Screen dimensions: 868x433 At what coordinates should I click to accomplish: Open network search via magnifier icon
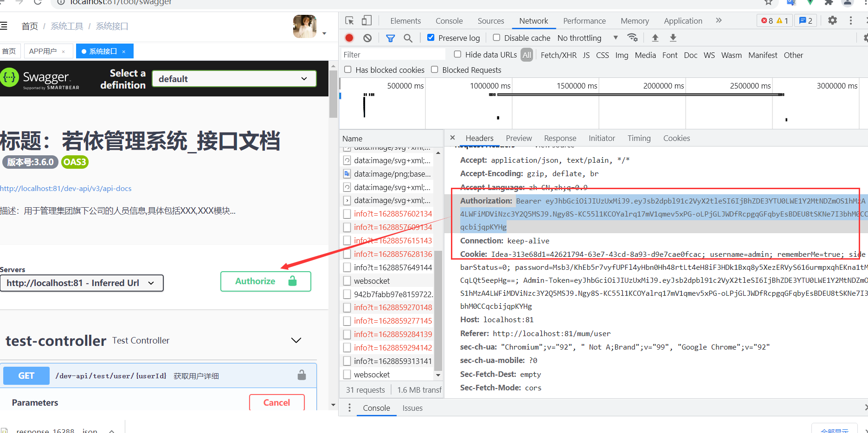coord(408,38)
